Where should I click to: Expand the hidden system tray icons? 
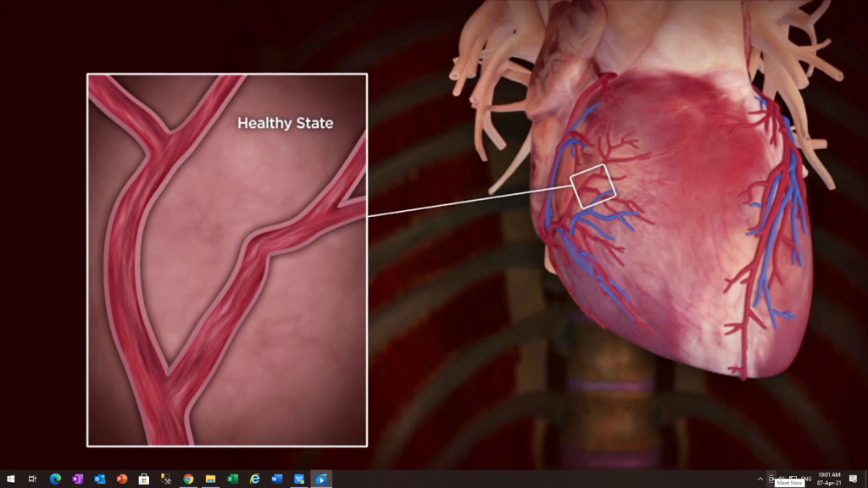(x=760, y=480)
